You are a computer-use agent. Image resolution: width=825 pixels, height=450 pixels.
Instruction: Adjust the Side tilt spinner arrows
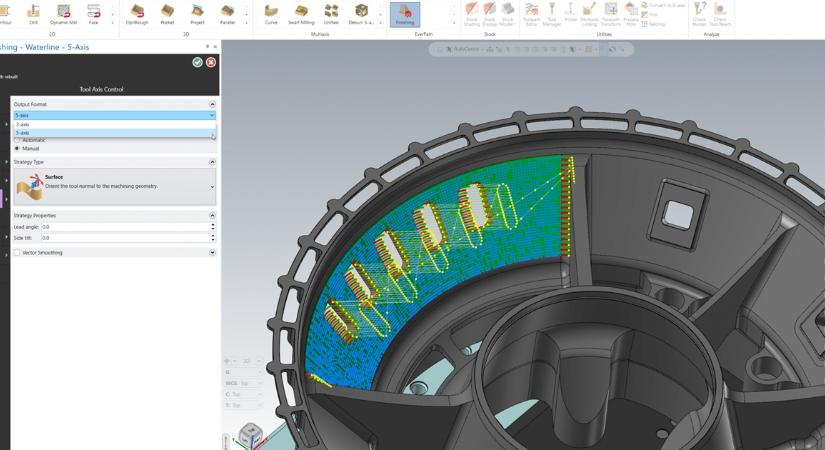click(213, 238)
